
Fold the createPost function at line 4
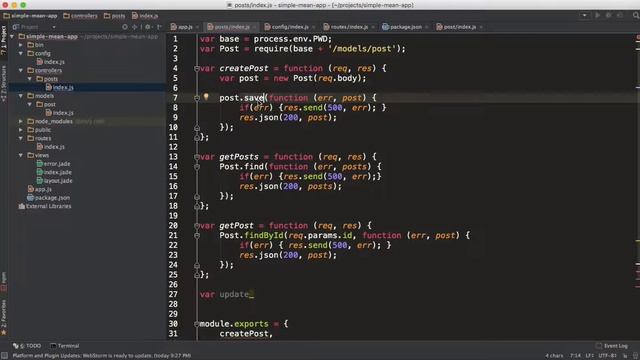(x=197, y=69)
